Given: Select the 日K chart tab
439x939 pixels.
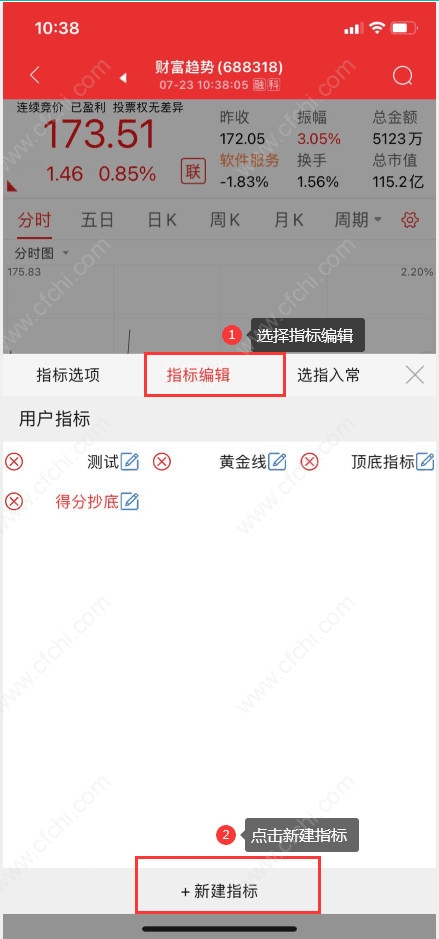Looking at the screenshot, I should (x=162, y=220).
